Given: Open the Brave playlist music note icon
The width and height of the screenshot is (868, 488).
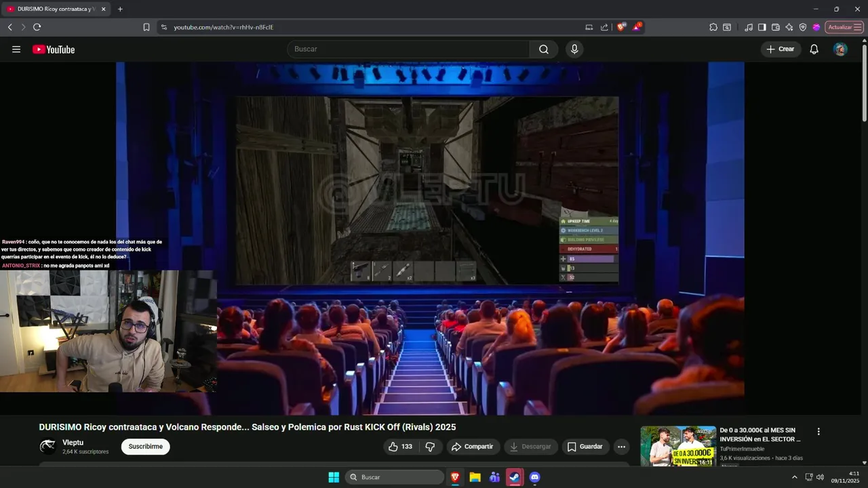Looking at the screenshot, I should [x=749, y=27].
